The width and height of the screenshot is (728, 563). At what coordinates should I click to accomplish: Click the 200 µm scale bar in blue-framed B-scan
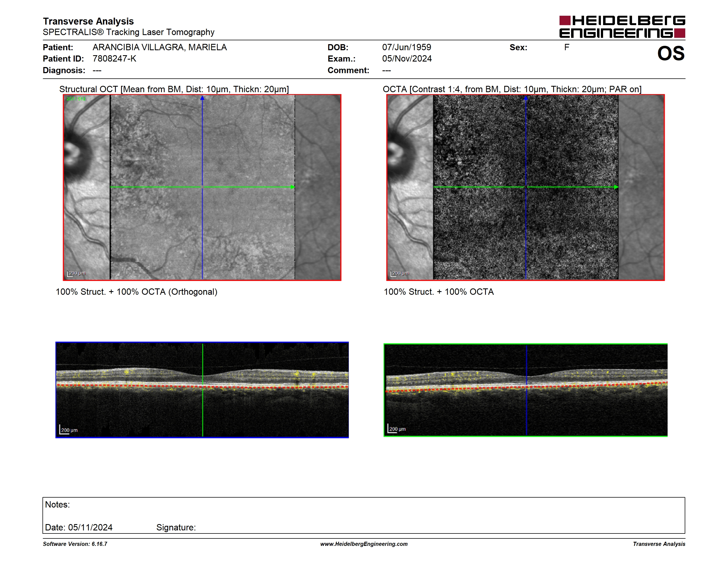pos(69,430)
